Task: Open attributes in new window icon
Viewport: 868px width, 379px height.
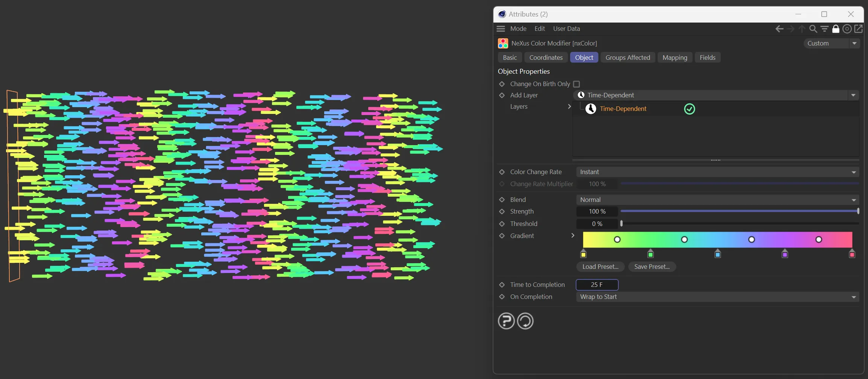Action: pyautogui.click(x=859, y=29)
